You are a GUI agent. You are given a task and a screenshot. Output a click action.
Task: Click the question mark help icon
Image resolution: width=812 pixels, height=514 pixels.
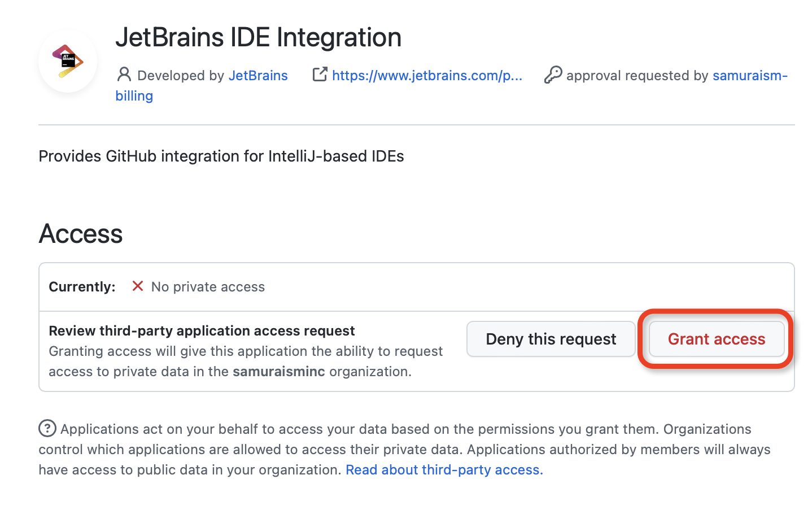(x=47, y=429)
